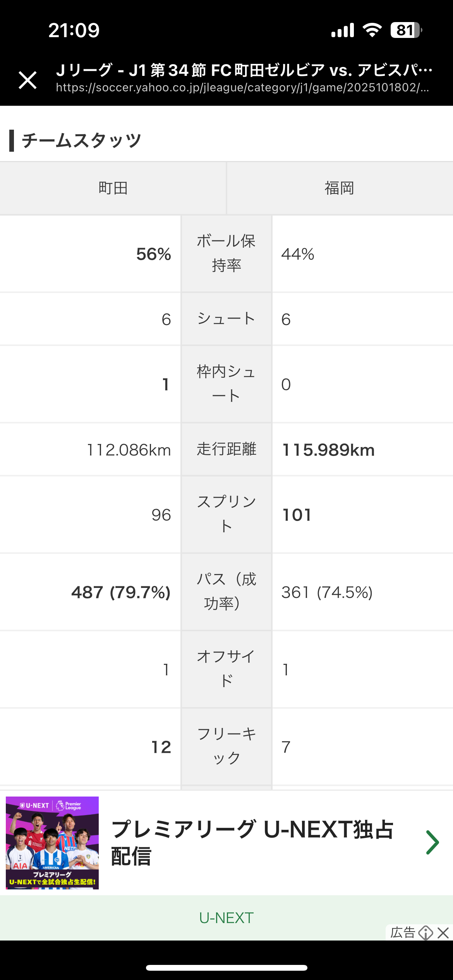Open the Premier League U-NEXT ad thumbnail
The image size is (453, 980).
52,843
